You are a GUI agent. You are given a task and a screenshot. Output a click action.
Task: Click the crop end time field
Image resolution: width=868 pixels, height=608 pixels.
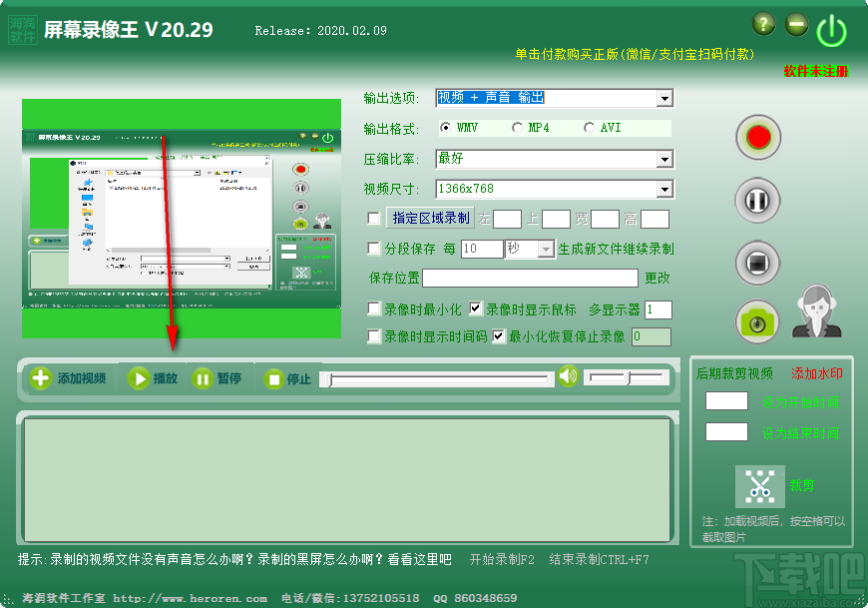pyautogui.click(x=726, y=432)
